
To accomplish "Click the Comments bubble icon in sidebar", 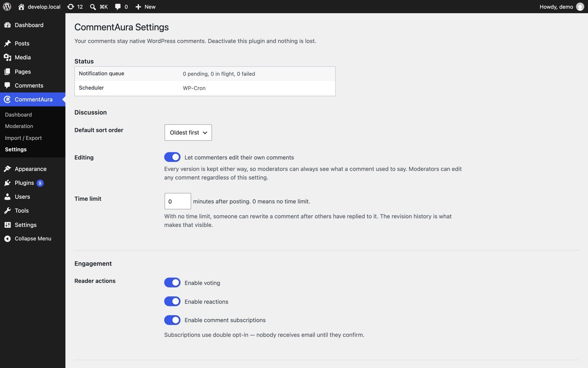I will 7,85.
